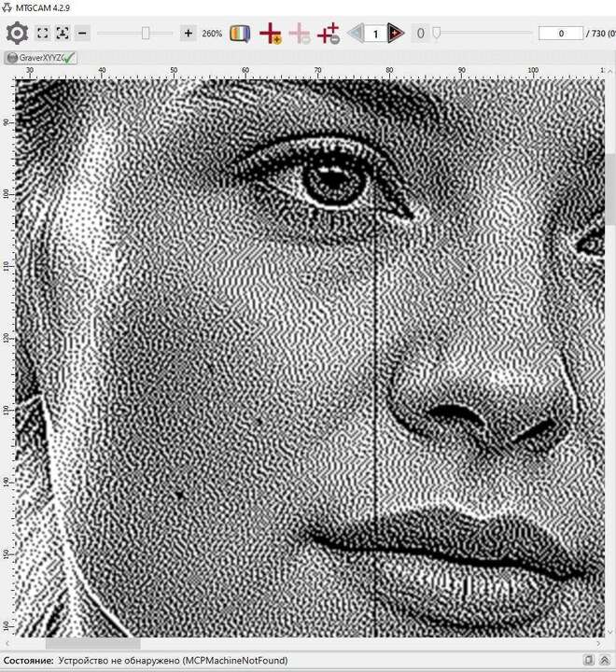Image resolution: width=616 pixels, height=672 pixels.
Task: Expand the status panel with double chevron
Action: [604, 661]
